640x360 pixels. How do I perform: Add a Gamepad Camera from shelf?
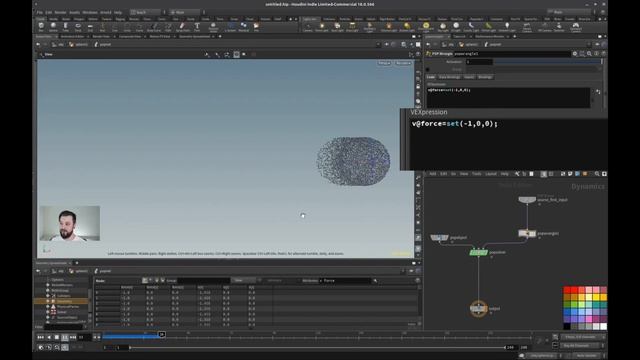[576, 27]
